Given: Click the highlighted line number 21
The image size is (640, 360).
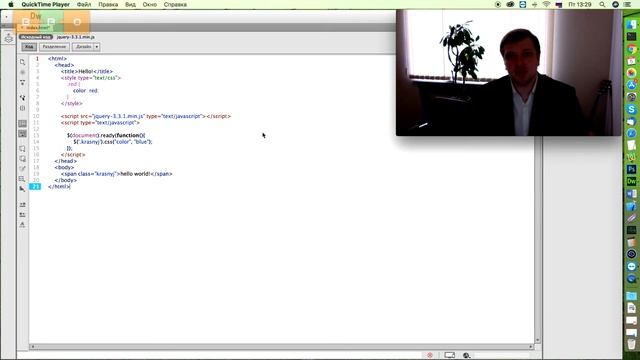Looking at the screenshot, I should [35, 187].
